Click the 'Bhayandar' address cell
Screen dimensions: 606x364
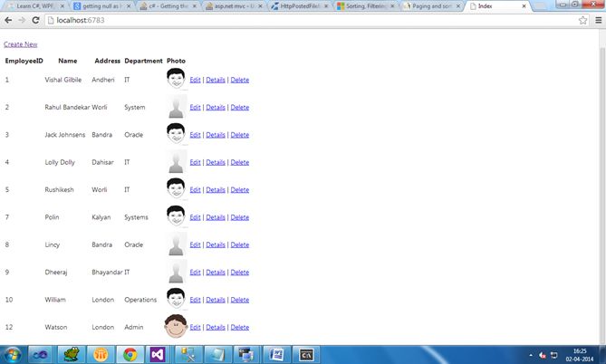point(107,272)
